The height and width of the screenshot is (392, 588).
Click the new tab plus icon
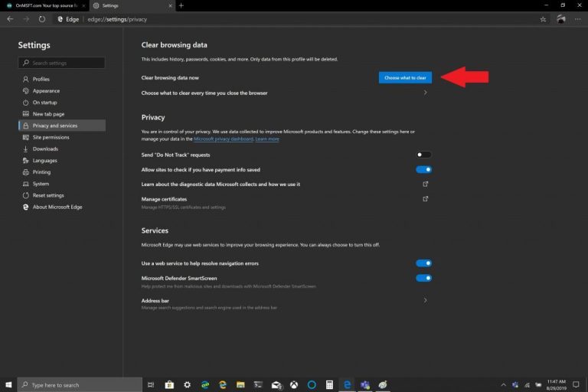tap(181, 5)
